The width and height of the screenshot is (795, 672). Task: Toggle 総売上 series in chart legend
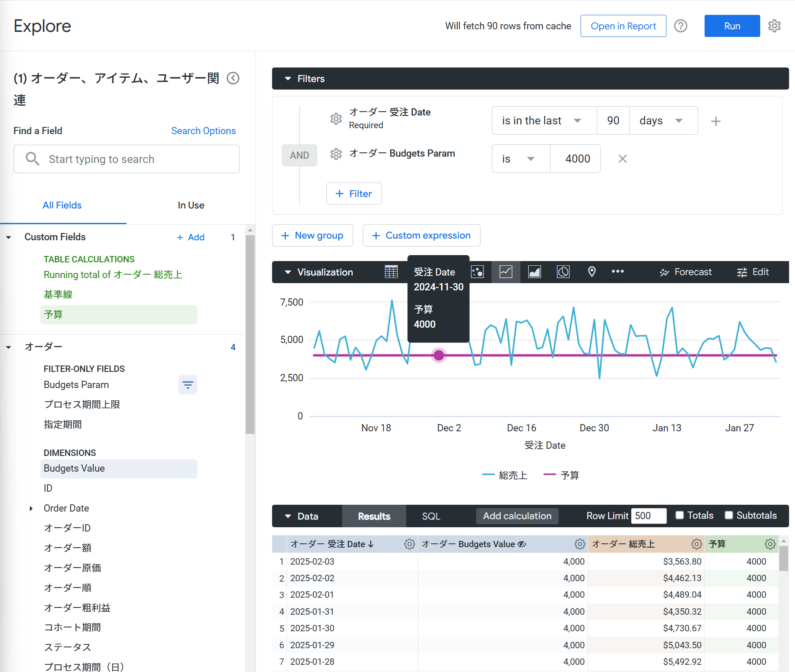tap(505, 475)
